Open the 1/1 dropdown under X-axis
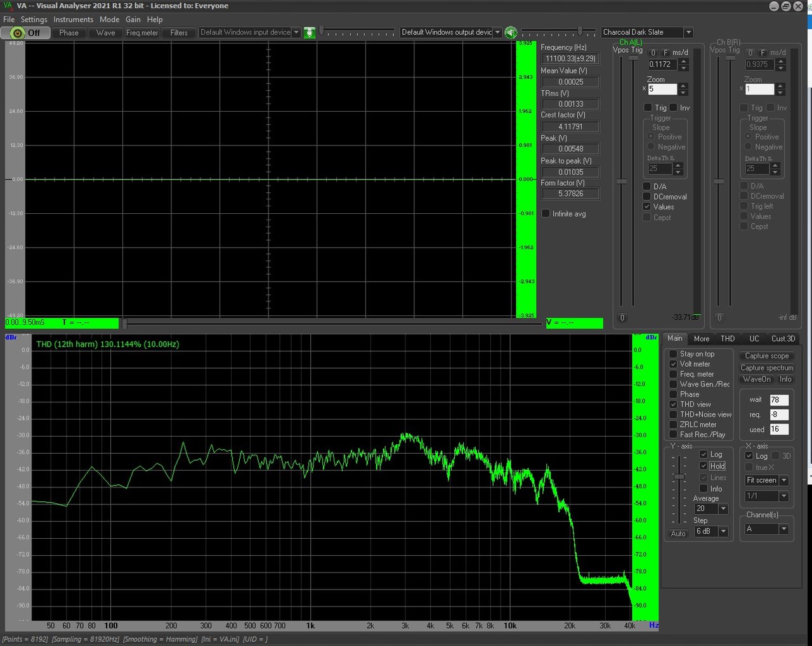The height and width of the screenshot is (646, 812). click(766, 496)
